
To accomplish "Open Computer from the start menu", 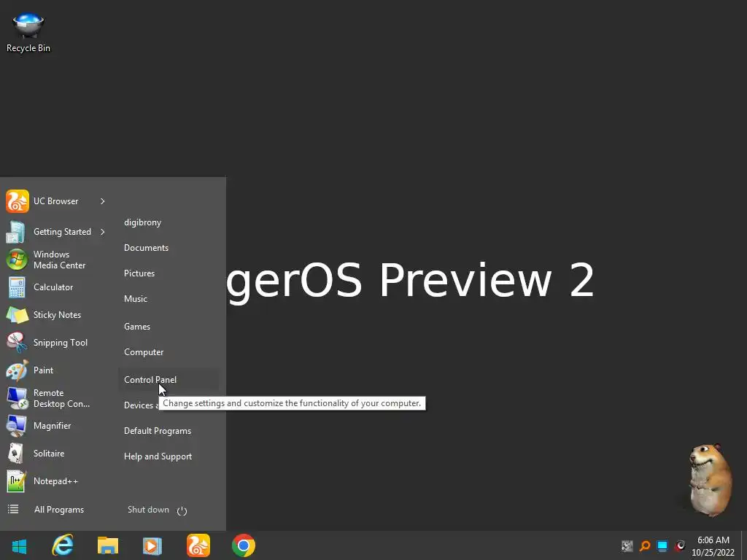I will [x=144, y=352].
